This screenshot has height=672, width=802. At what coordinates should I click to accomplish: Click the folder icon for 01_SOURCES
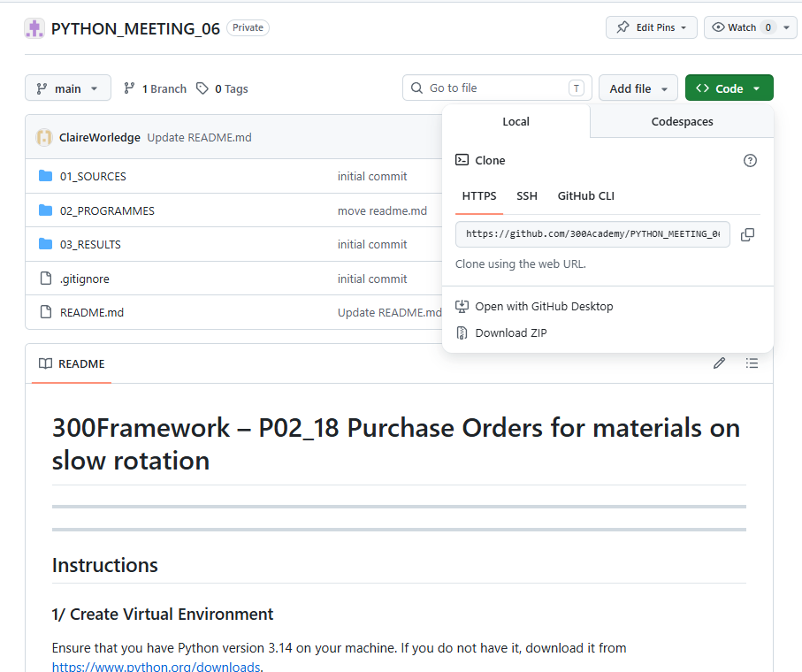point(45,176)
